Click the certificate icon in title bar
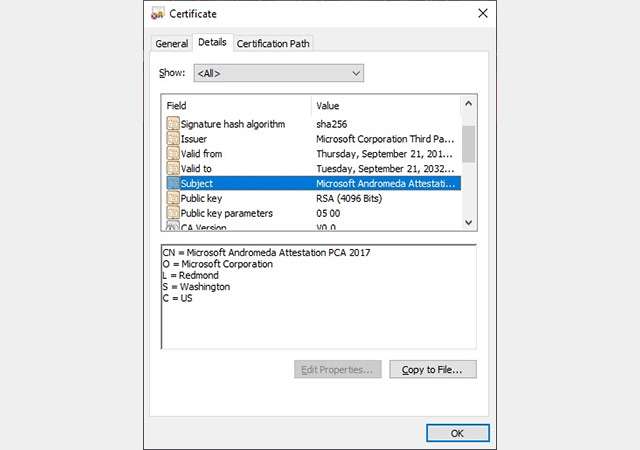Viewport: 640px width, 450px height. pyautogui.click(x=158, y=14)
